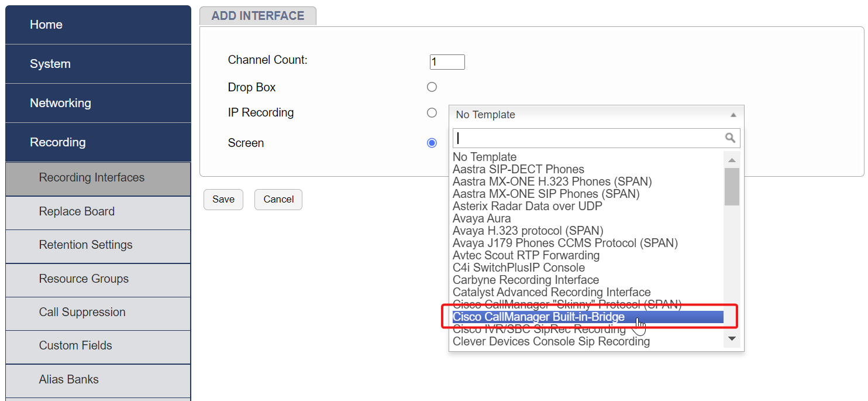Click the scrollbar up arrow in template list
The width and height of the screenshot is (868, 401).
[x=732, y=159]
